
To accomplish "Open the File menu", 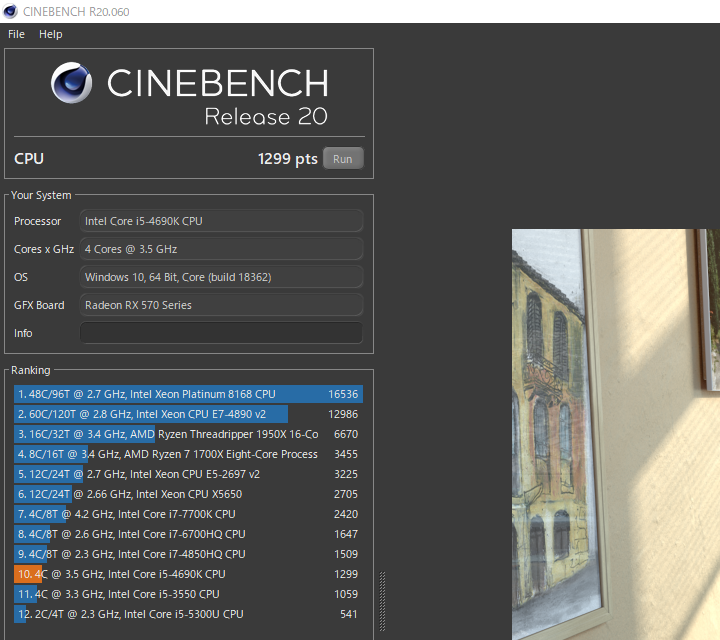I will (x=16, y=34).
